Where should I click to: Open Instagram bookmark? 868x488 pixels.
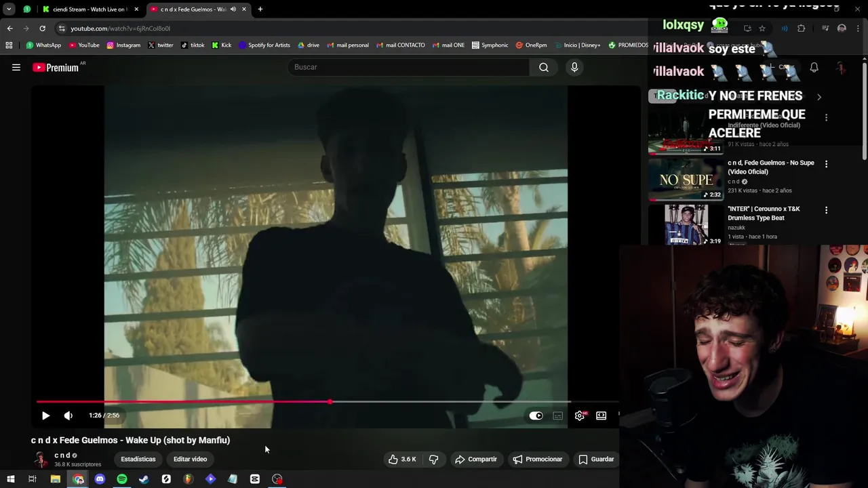[x=123, y=45]
